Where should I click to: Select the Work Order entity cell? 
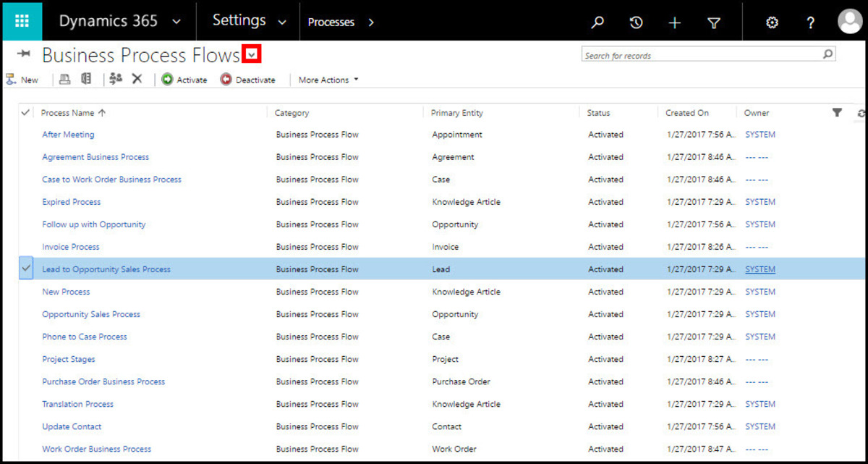(x=454, y=449)
